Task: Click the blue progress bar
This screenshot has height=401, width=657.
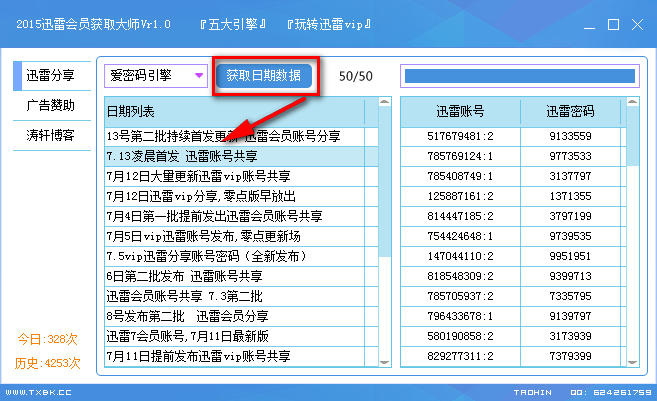Action: [520, 76]
